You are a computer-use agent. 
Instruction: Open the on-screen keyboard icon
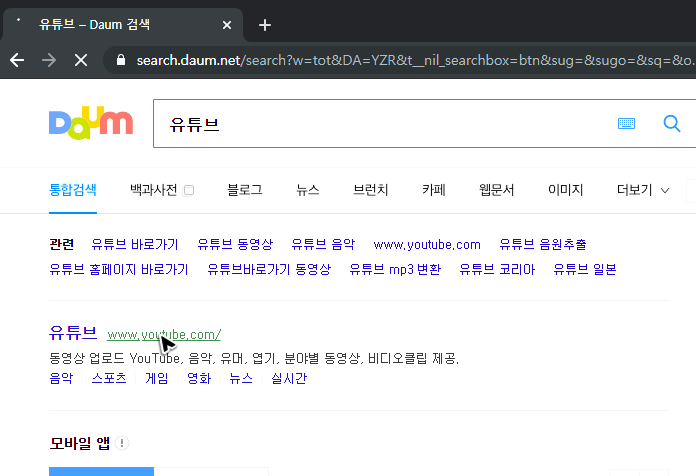pyautogui.click(x=626, y=123)
